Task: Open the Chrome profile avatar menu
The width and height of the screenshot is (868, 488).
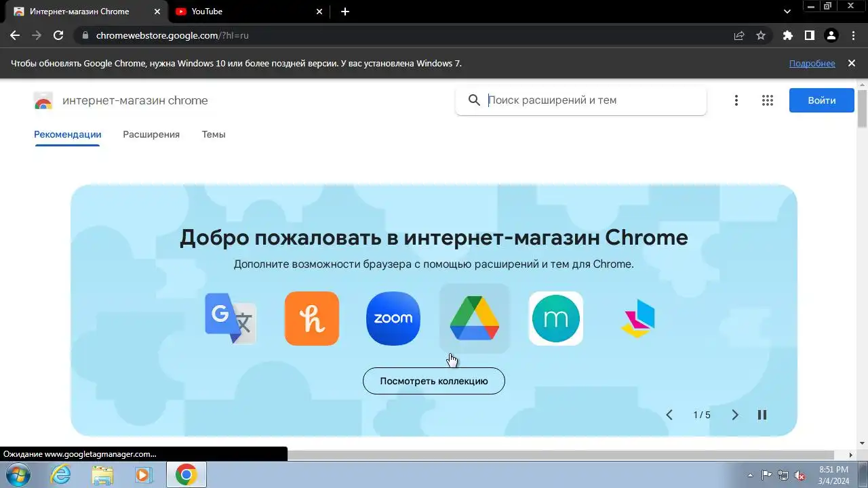Action: (x=831, y=35)
